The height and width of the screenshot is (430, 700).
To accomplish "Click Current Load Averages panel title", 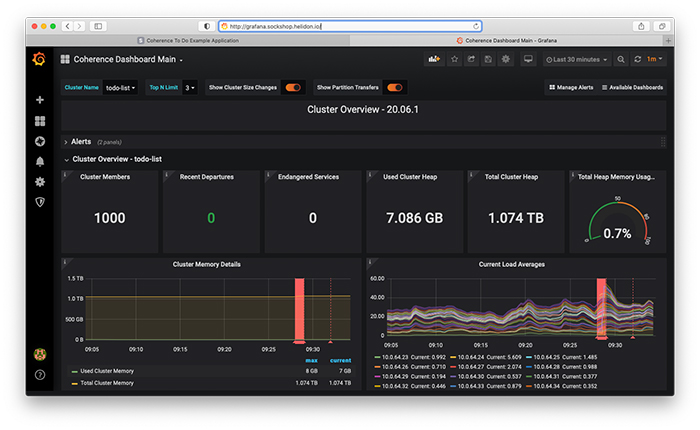I will (512, 264).
